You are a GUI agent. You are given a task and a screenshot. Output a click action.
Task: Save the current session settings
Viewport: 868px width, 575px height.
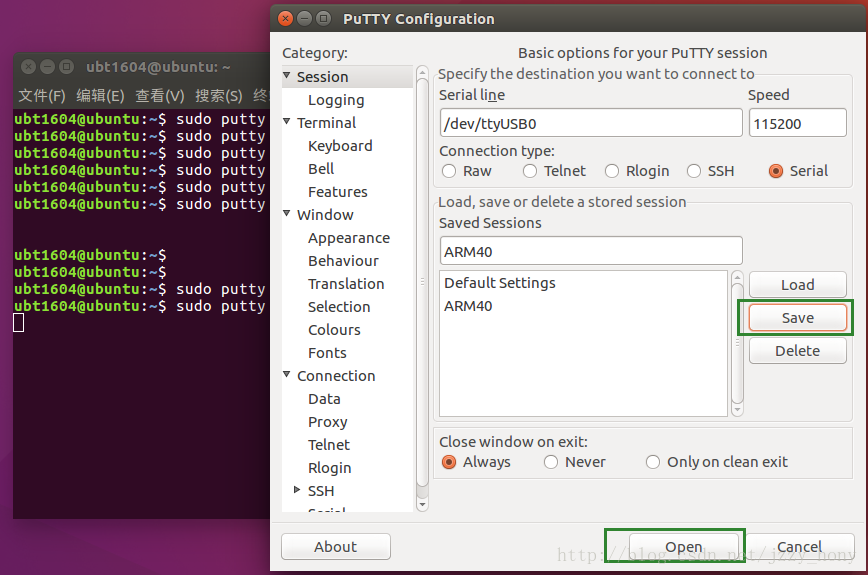(797, 318)
